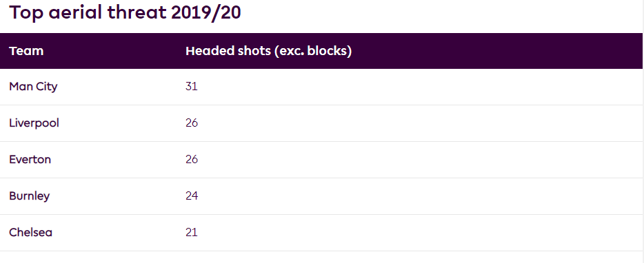This screenshot has width=644, height=263.
Task: Click the 'Headed shots (exc. blocks)' column header
Action: (x=269, y=51)
